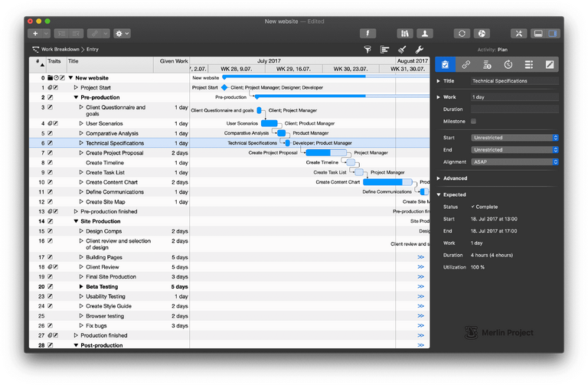
Task: Open the Plan tab in the inspector
Action: coord(446,64)
